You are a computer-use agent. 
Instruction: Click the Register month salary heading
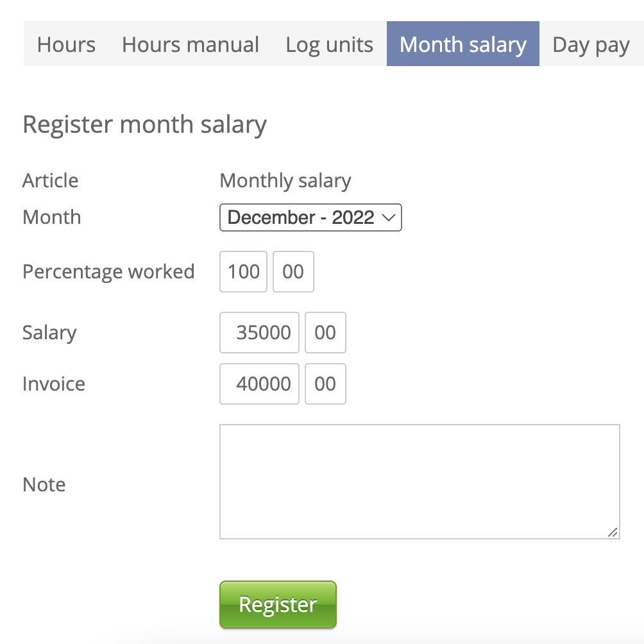pos(144,124)
